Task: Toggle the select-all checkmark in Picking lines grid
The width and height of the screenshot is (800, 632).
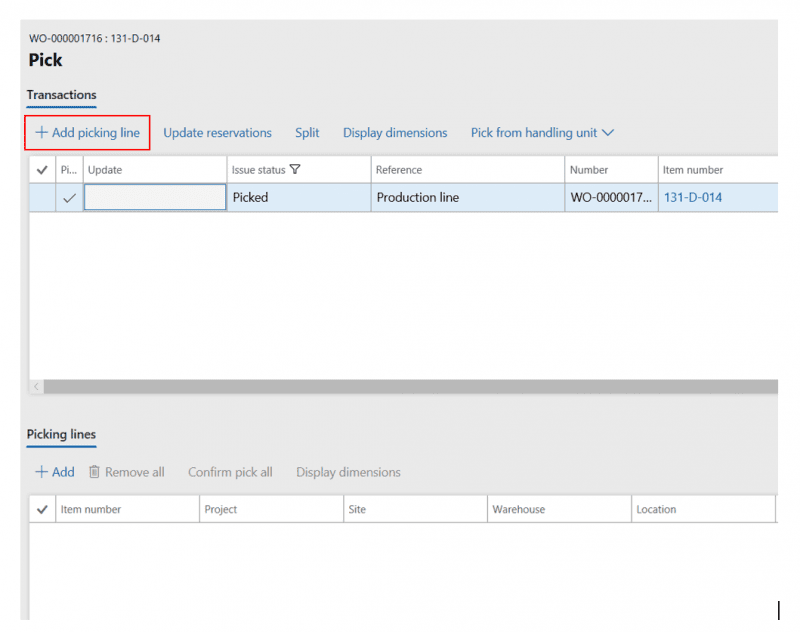Action: 42,510
